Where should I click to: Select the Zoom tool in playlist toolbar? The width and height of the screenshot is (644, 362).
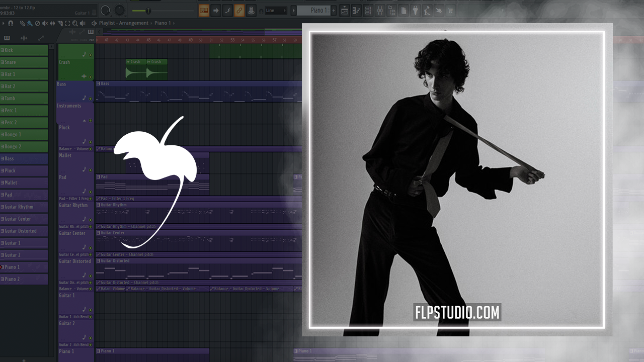click(75, 23)
